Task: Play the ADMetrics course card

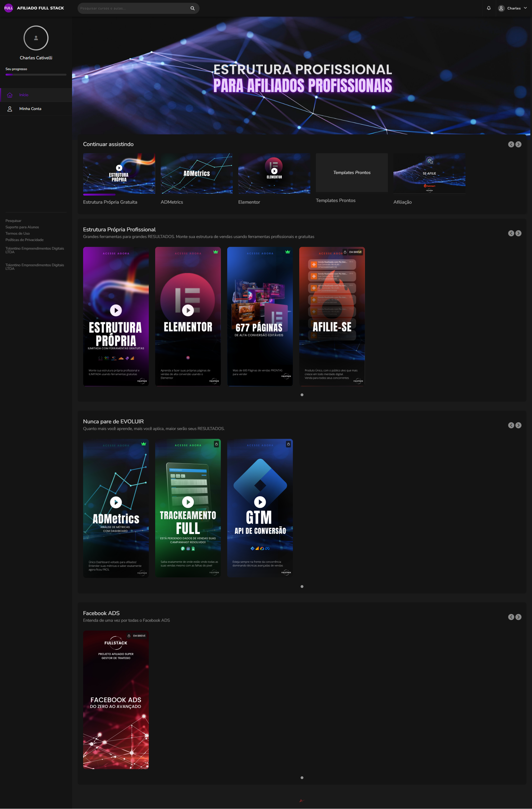Action: [116, 502]
